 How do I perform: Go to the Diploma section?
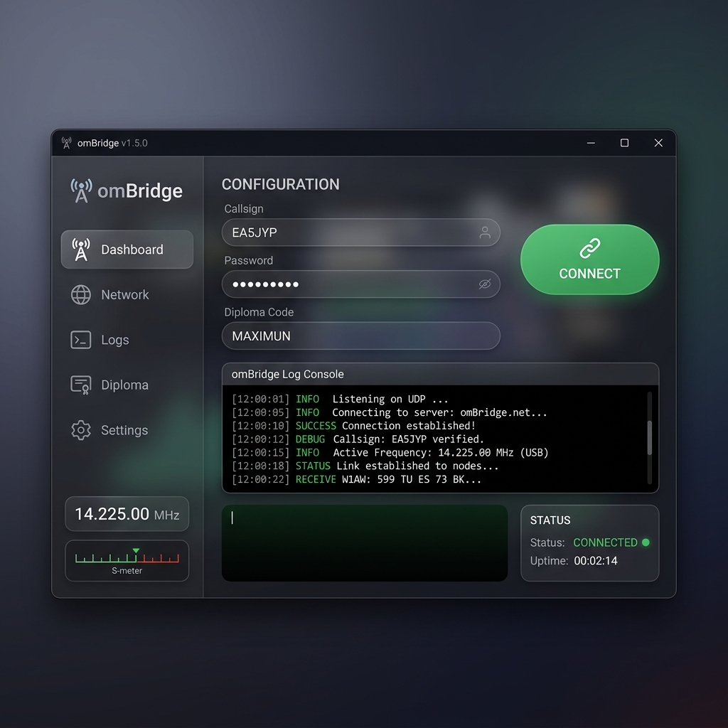[127, 385]
